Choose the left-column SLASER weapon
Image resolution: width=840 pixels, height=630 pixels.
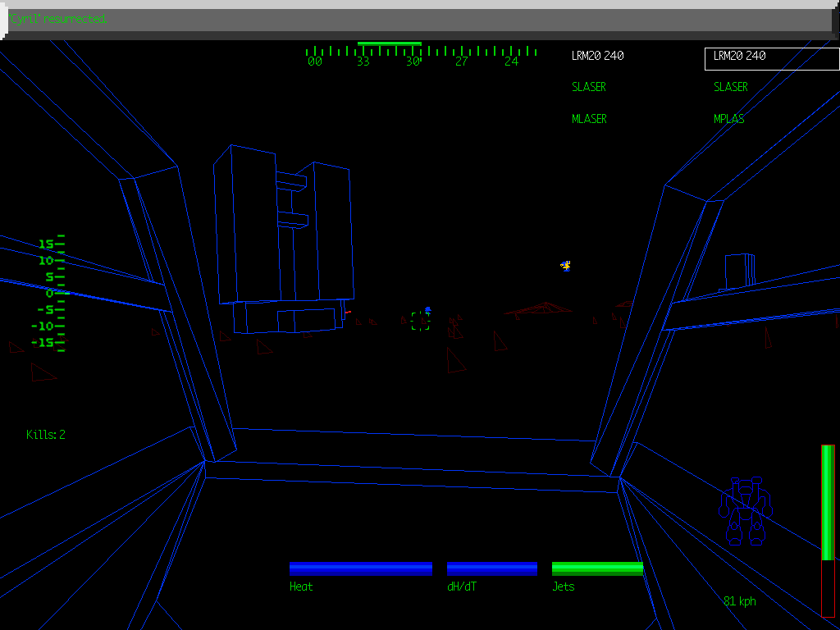click(589, 87)
